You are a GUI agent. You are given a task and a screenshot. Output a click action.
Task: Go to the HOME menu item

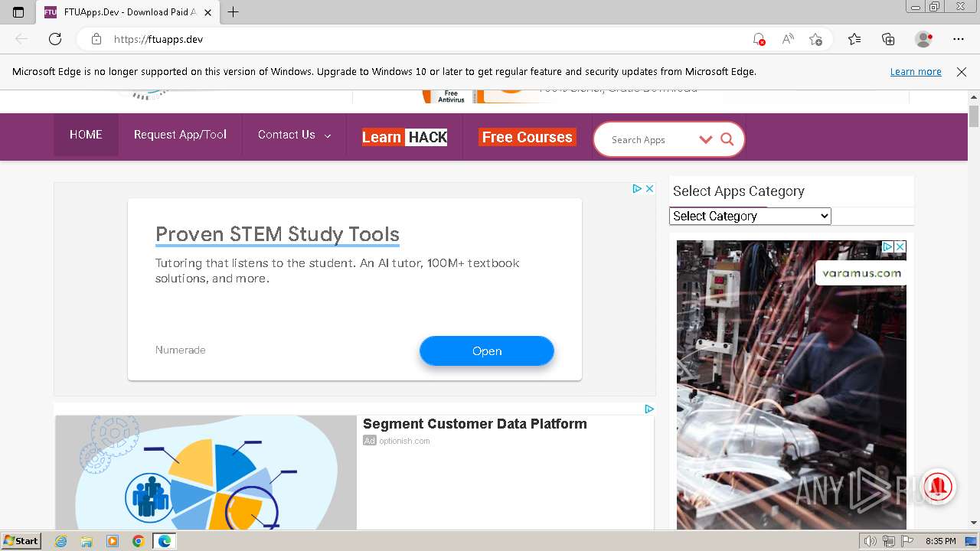point(86,135)
